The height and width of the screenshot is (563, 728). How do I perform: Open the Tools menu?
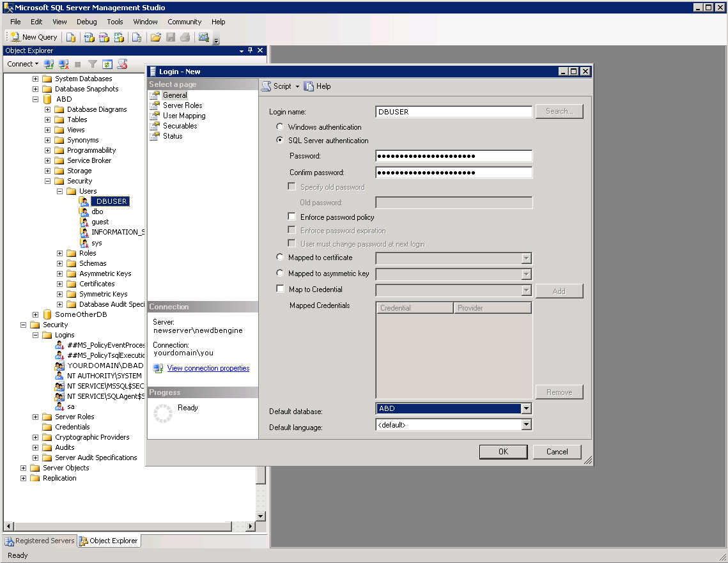(114, 22)
